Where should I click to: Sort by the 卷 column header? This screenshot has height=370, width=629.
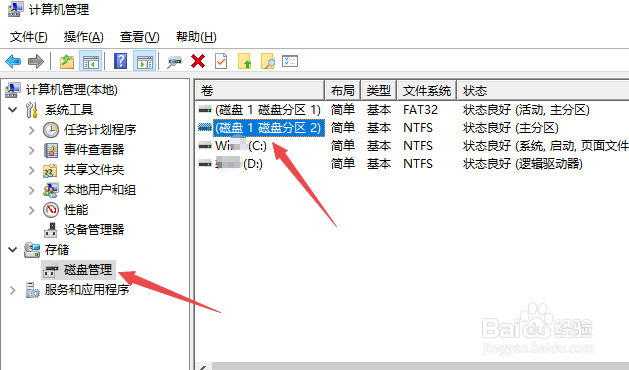(260, 91)
